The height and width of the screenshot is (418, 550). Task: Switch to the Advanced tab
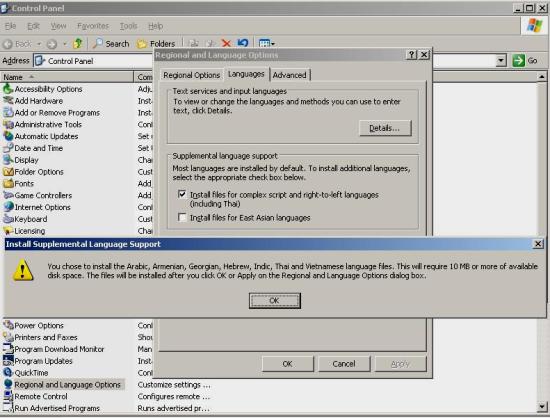click(x=290, y=75)
